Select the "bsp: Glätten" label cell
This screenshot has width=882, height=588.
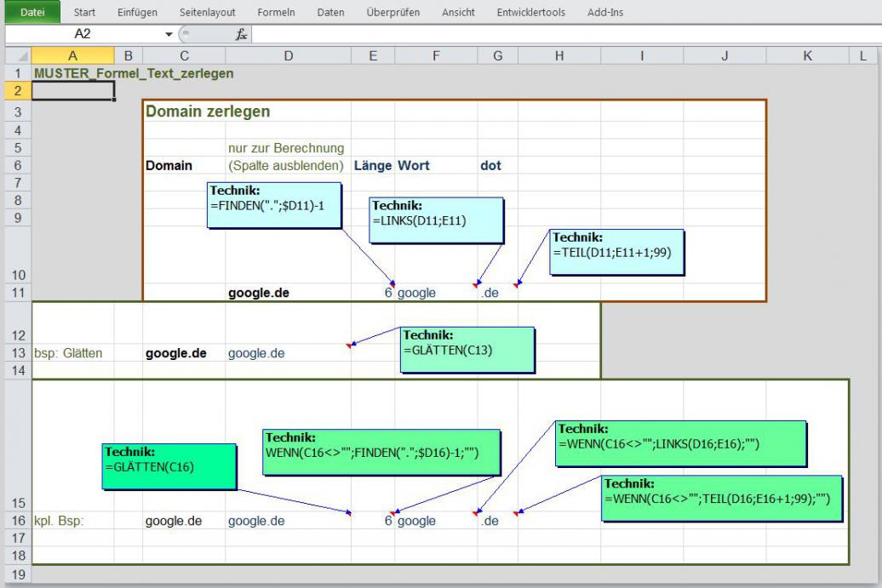[72, 353]
